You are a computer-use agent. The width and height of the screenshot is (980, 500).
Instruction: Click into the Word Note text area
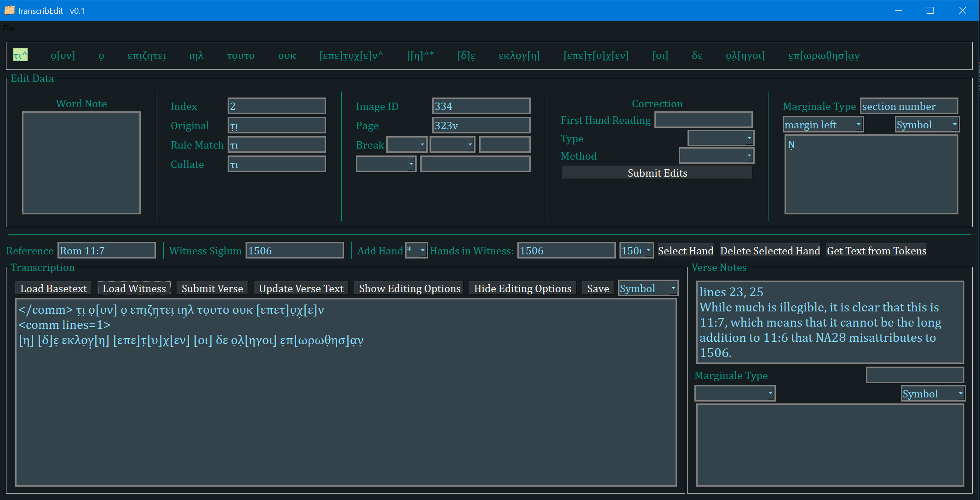[x=81, y=163]
